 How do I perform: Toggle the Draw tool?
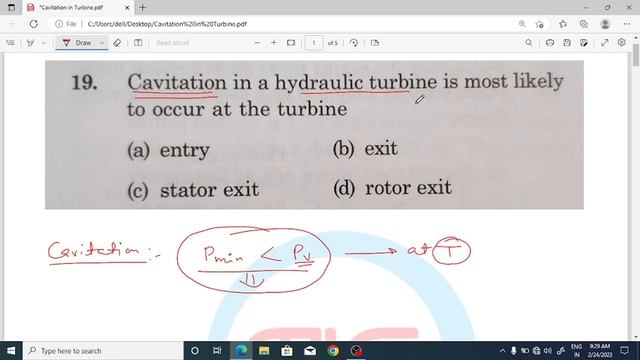(77, 42)
